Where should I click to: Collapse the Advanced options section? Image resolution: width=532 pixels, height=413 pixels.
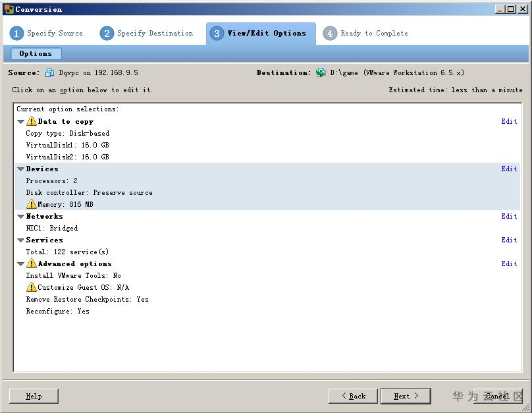pyautogui.click(x=20, y=264)
